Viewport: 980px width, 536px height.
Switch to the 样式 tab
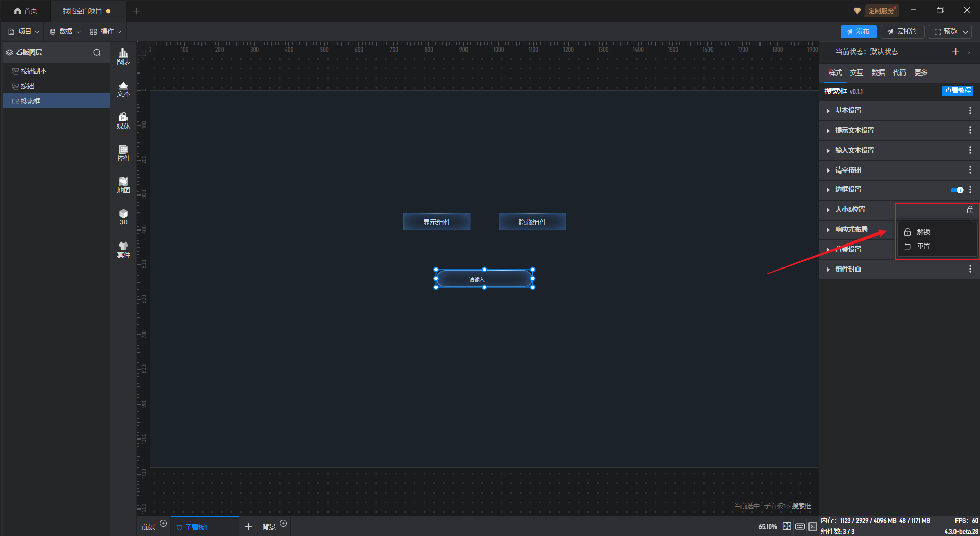835,72
